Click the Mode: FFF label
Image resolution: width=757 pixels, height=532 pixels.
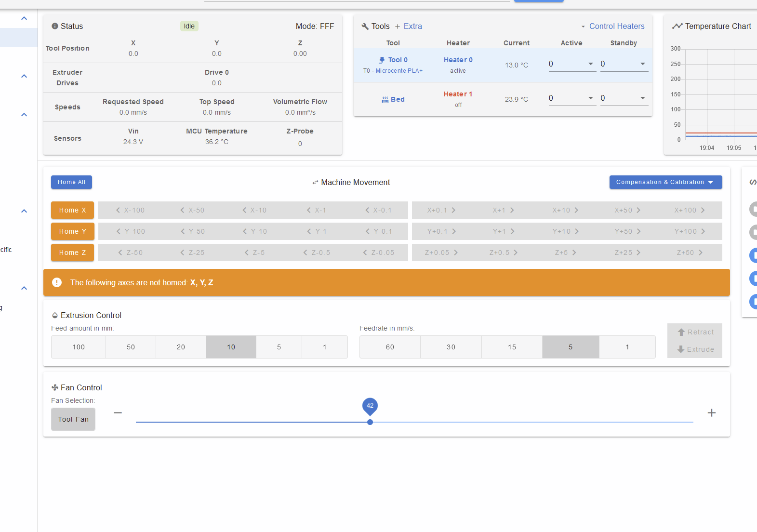315,26
